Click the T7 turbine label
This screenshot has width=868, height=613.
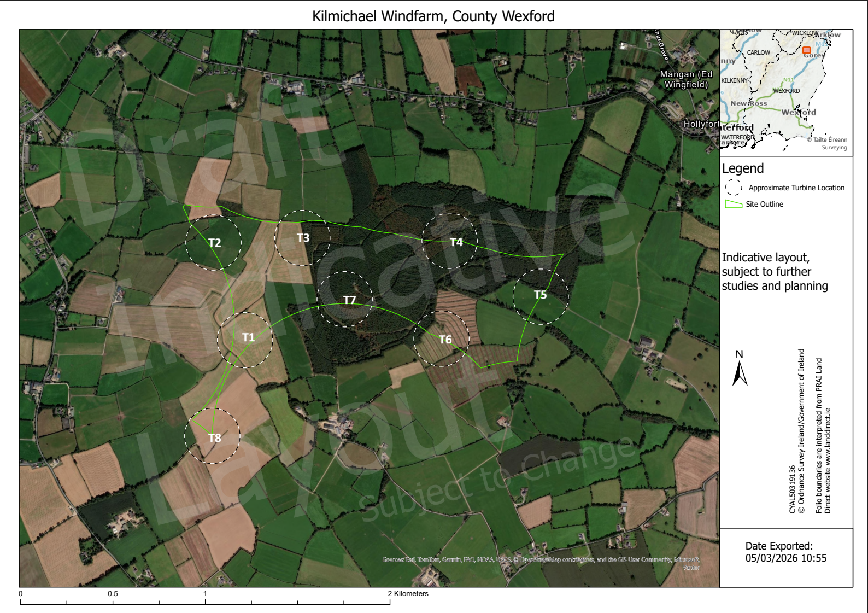click(x=349, y=300)
